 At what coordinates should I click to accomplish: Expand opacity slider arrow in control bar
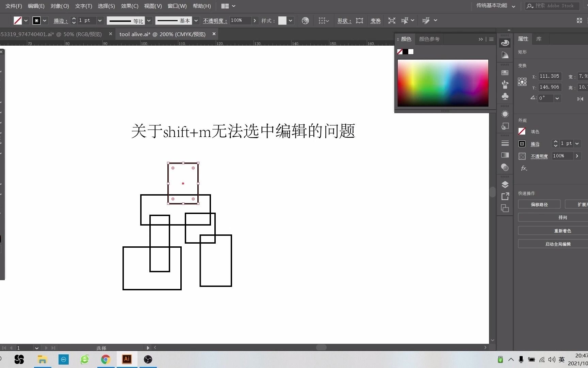255,21
